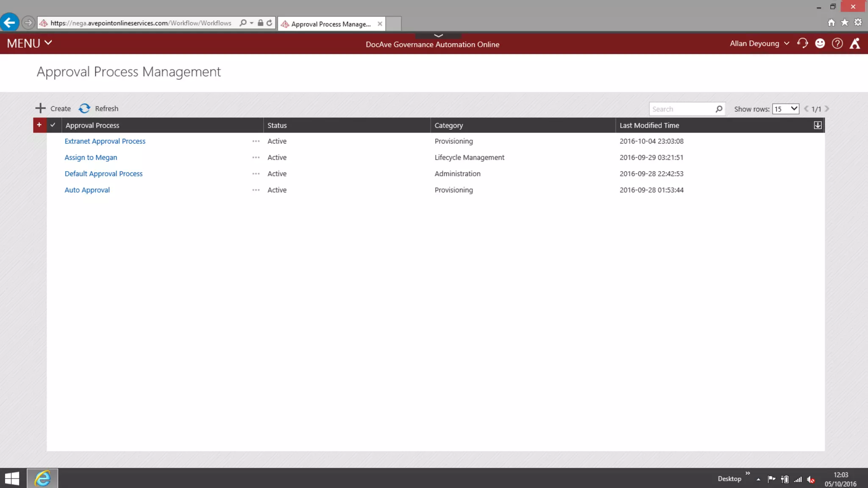Viewport: 868px width, 488px height.
Task: Open Default Approval Process link
Action: 103,174
